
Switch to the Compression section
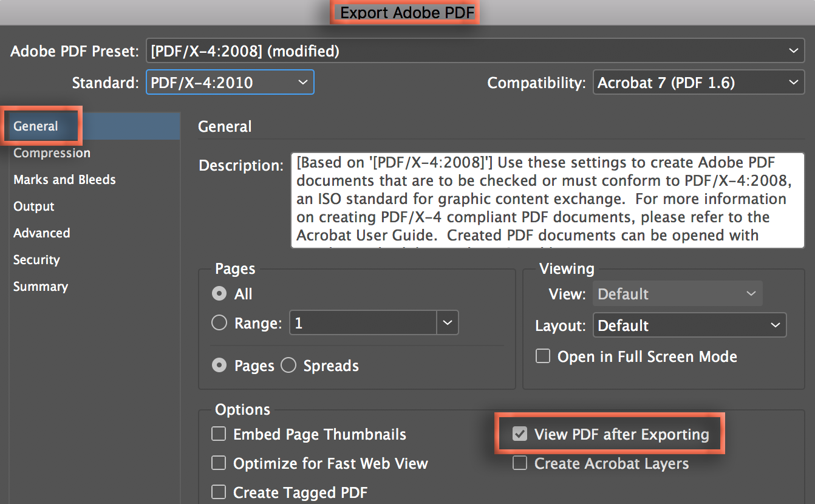52,153
